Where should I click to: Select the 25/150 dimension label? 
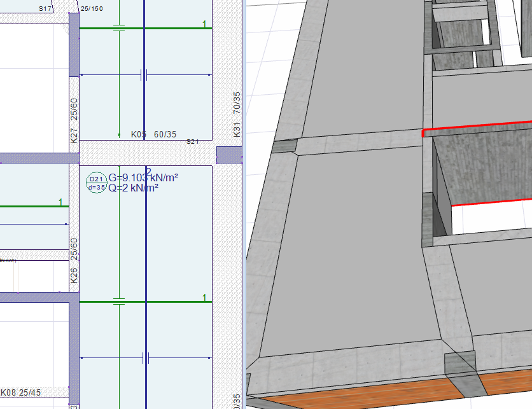point(92,8)
